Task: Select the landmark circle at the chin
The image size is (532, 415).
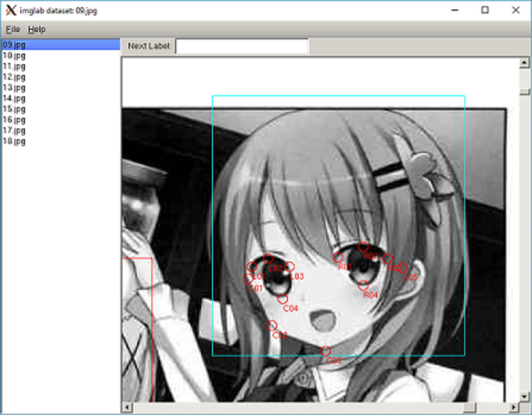Action: click(325, 351)
